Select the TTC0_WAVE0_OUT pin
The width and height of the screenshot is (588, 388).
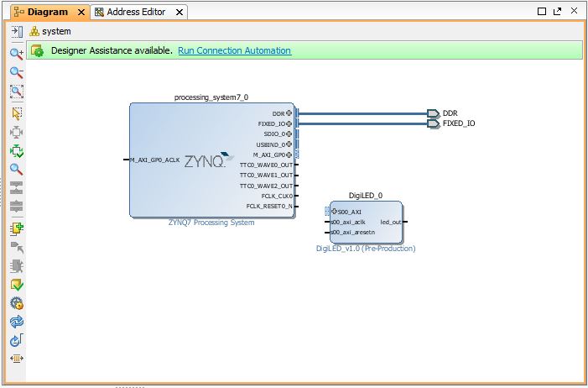(x=269, y=165)
